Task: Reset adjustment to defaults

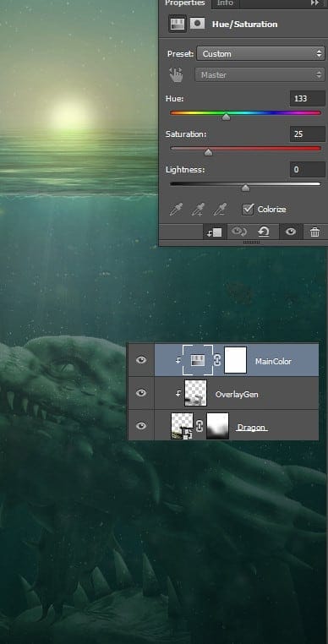Action: click(x=264, y=232)
